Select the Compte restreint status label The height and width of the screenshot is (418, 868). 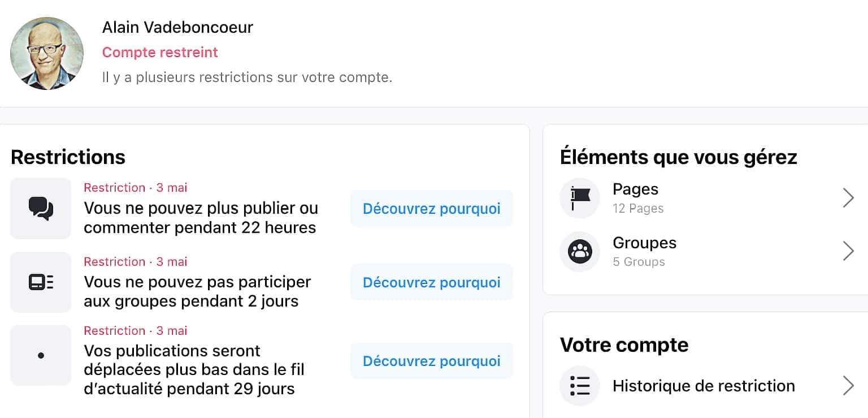coord(160,52)
